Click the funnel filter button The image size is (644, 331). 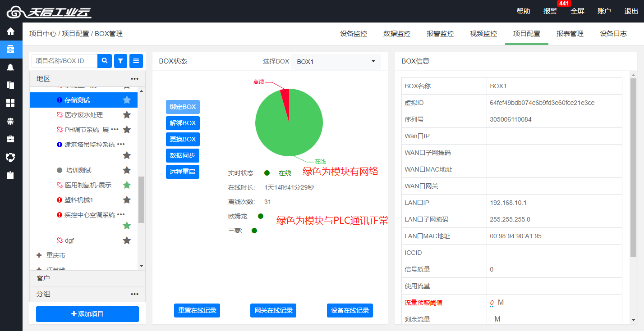(x=120, y=61)
